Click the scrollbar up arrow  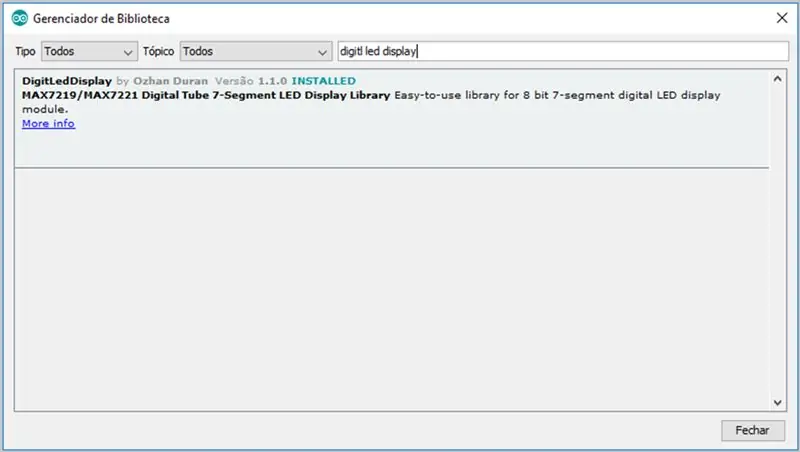click(777, 79)
